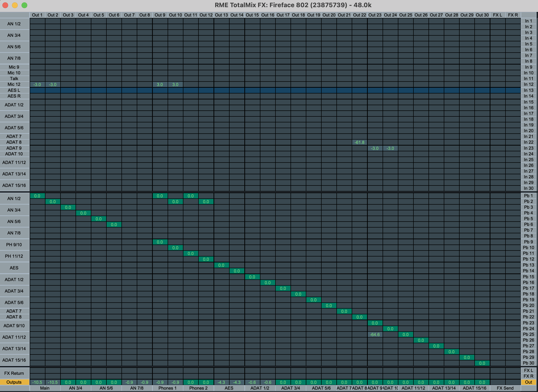Click the Out 9 column header
Viewport: 538px width, 392px height.
coord(160,15)
